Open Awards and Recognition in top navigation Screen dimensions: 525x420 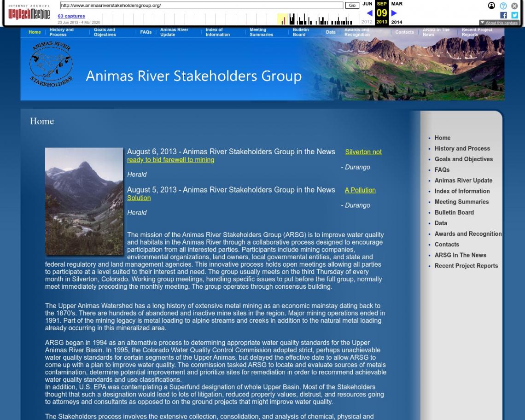[357, 32]
